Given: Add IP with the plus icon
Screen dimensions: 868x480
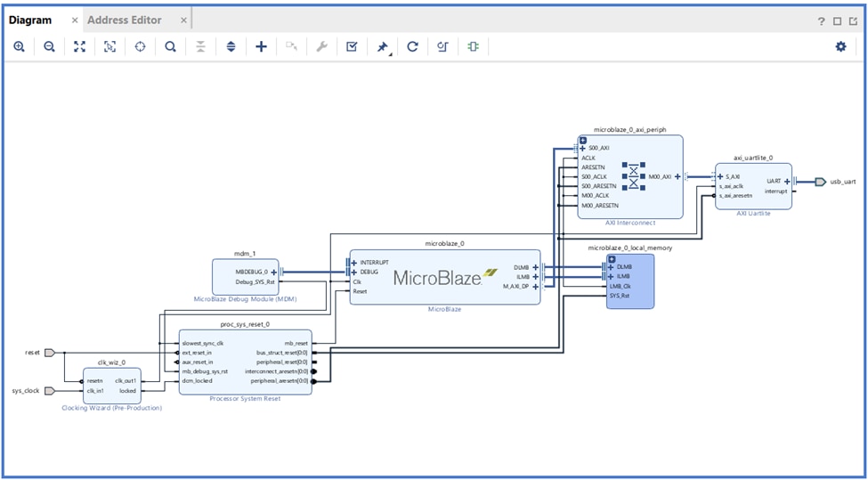Looking at the screenshot, I should (x=261, y=47).
